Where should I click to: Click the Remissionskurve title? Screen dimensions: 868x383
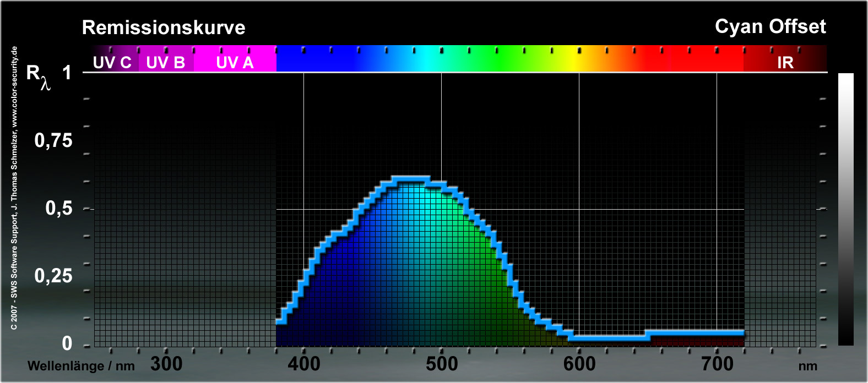click(164, 28)
